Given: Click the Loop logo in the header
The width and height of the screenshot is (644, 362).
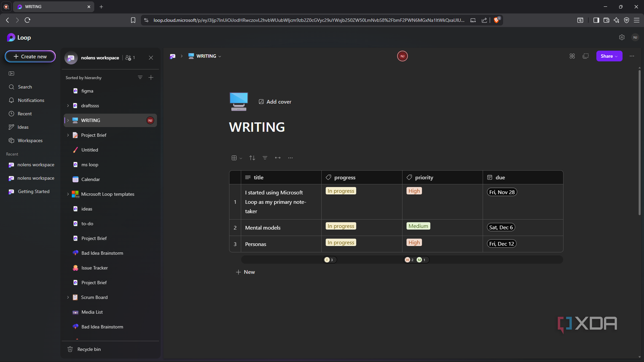Looking at the screenshot, I should click(x=19, y=38).
